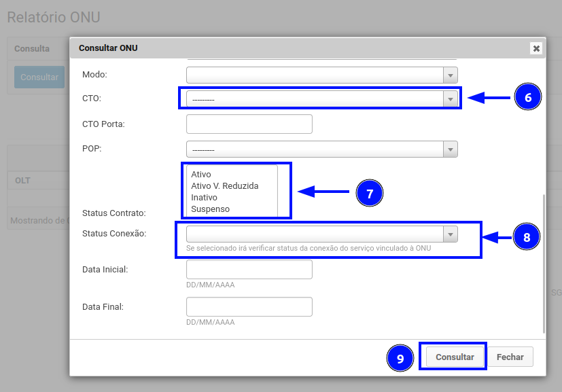Screen dimensions: 562x392
Task: Click the CTO Porta input field
Action: tap(249, 124)
